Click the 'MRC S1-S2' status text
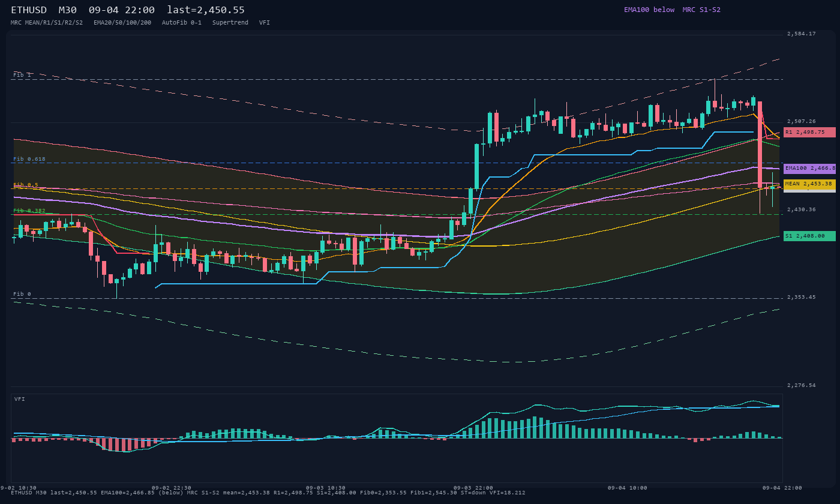This screenshot has height=504, width=840. point(701,10)
